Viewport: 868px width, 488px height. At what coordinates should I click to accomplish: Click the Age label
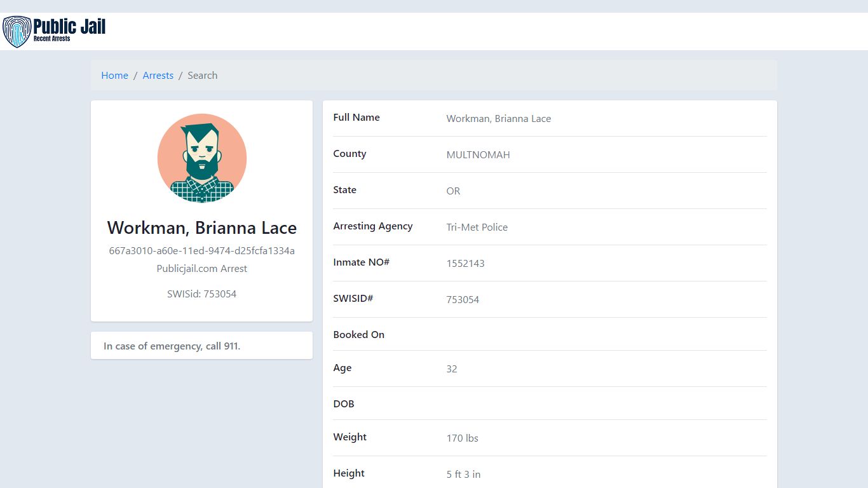pos(342,368)
